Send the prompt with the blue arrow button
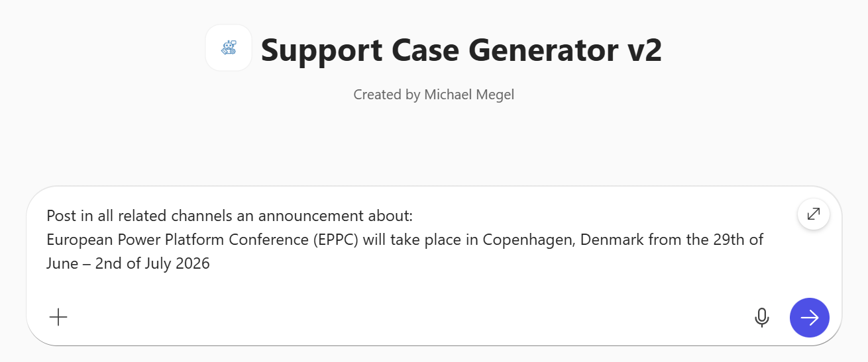The width and height of the screenshot is (868, 362). (809, 318)
